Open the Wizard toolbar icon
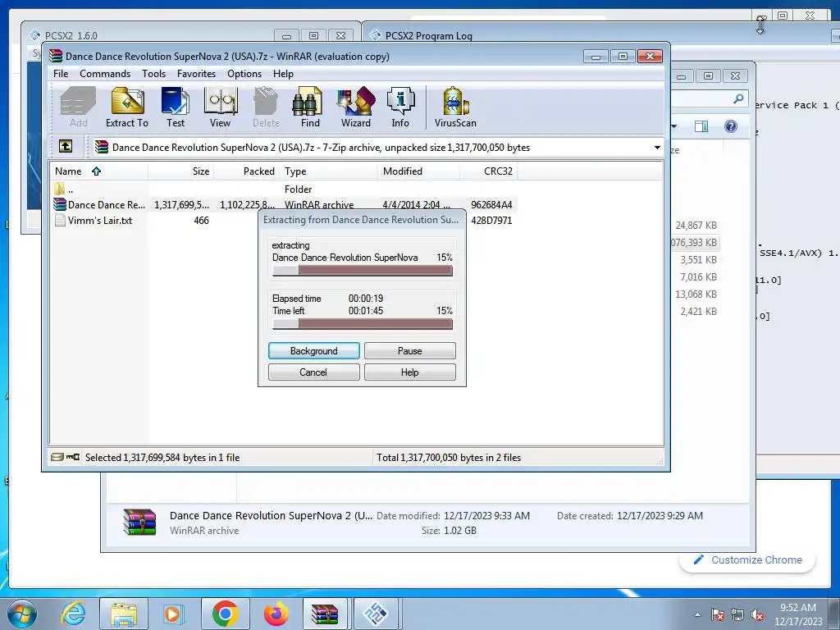 point(356,107)
